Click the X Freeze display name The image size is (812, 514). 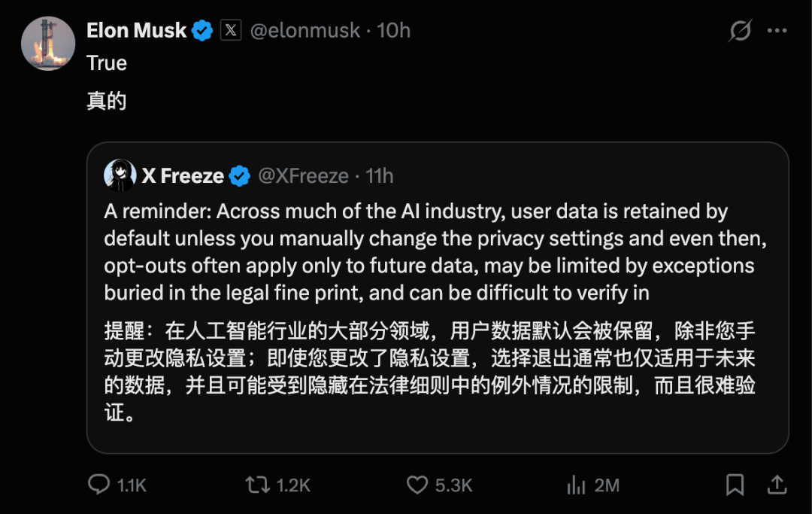pyautogui.click(x=183, y=176)
